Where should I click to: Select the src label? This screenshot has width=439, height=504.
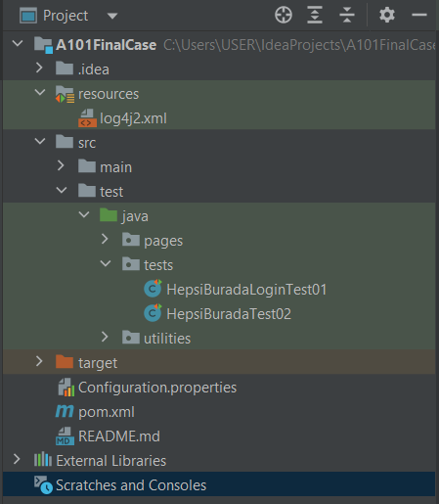click(x=87, y=143)
